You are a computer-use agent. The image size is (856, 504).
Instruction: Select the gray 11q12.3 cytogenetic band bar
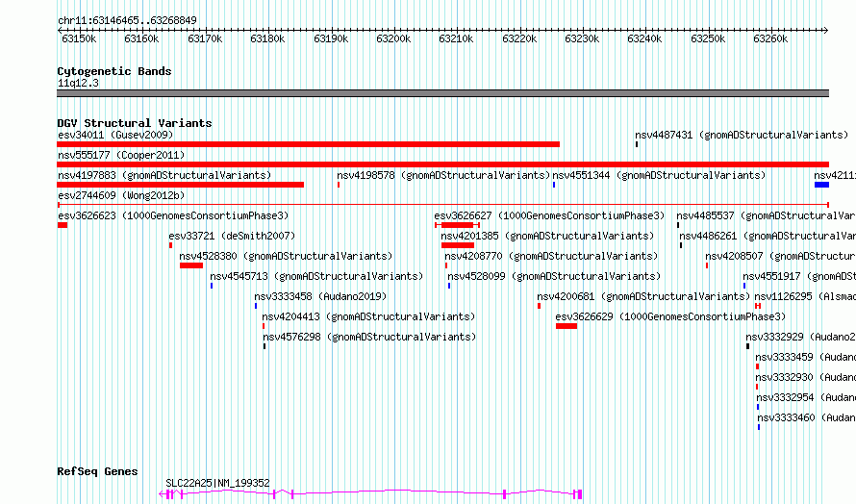click(442, 93)
